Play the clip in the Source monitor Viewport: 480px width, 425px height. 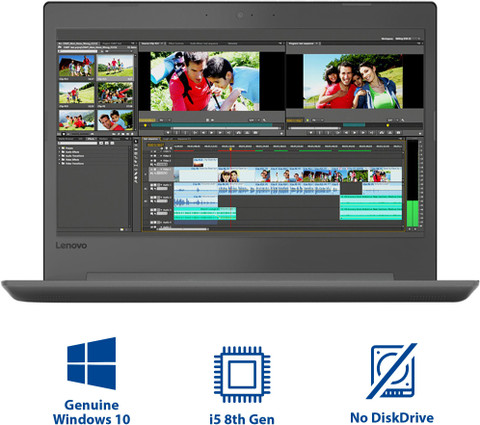tap(211, 133)
